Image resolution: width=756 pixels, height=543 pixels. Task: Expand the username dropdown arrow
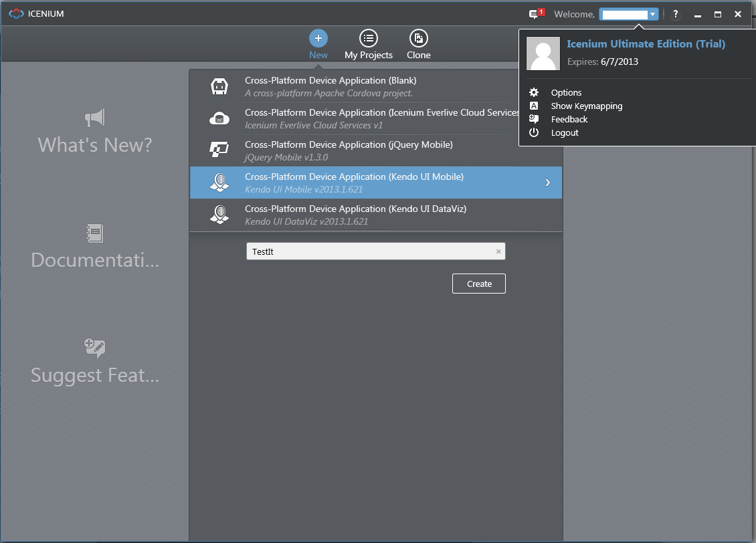[x=652, y=15]
